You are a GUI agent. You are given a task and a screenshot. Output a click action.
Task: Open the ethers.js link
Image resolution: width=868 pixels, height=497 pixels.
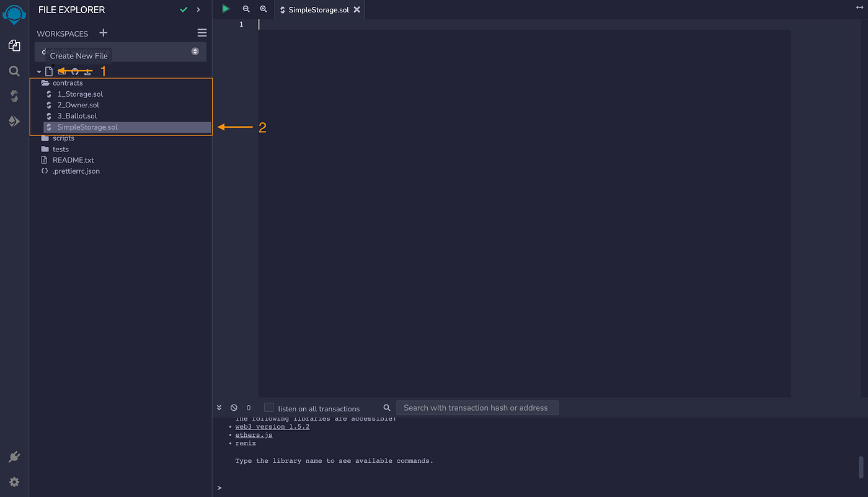point(254,435)
